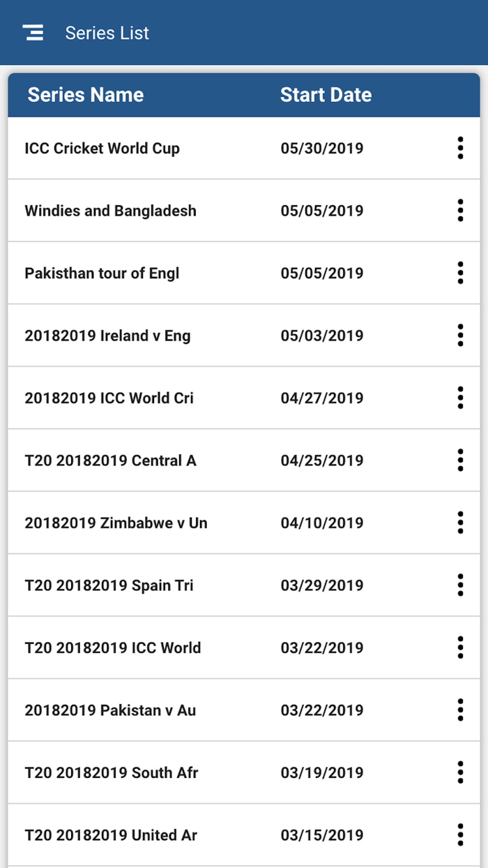Screen dimensions: 488x868
Task: Show overflow menu for Zimbabwe v Un series
Action: tap(460, 523)
